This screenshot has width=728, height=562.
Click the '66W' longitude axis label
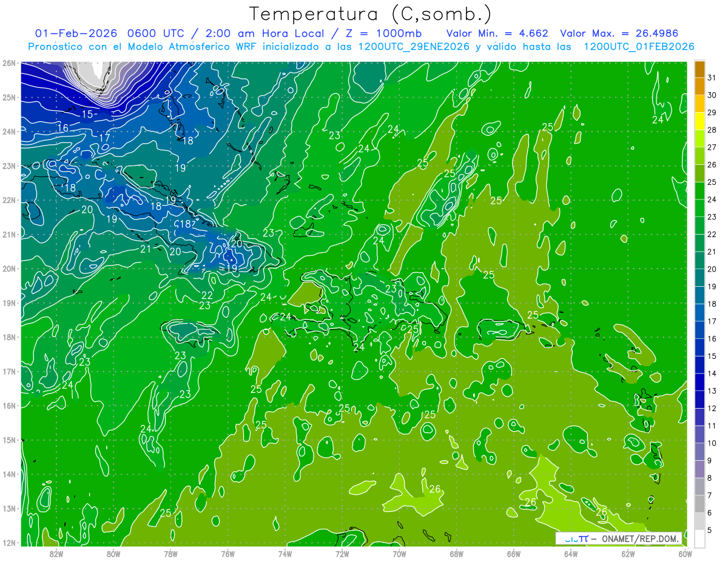(x=513, y=553)
